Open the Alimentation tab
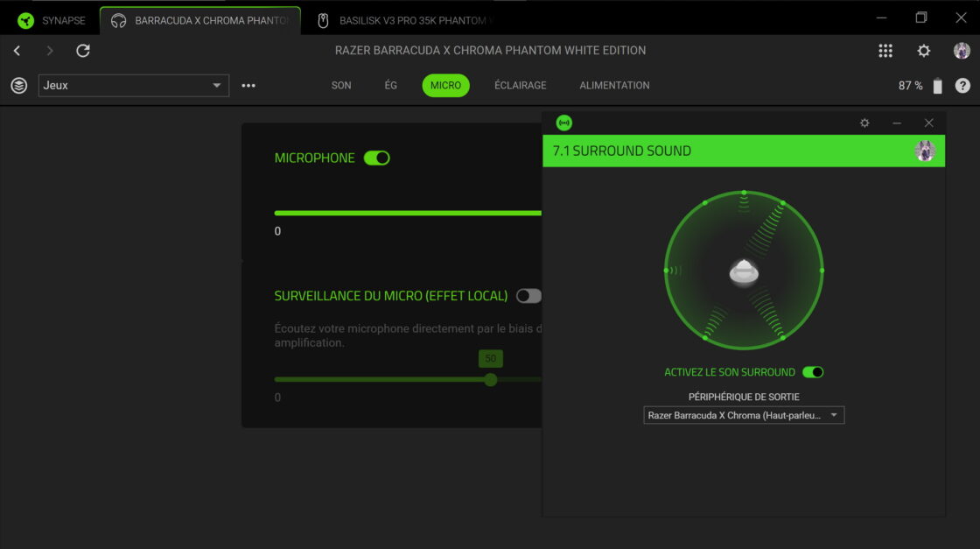The width and height of the screenshot is (980, 549). [x=614, y=86]
